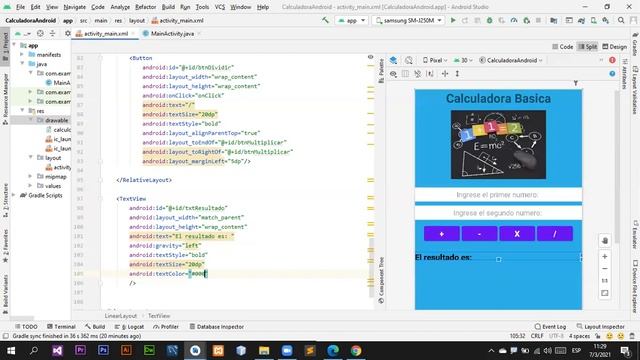This screenshot has height=360, width=640.
Task: Zoom in the design preview
Action: [x=605, y=256]
